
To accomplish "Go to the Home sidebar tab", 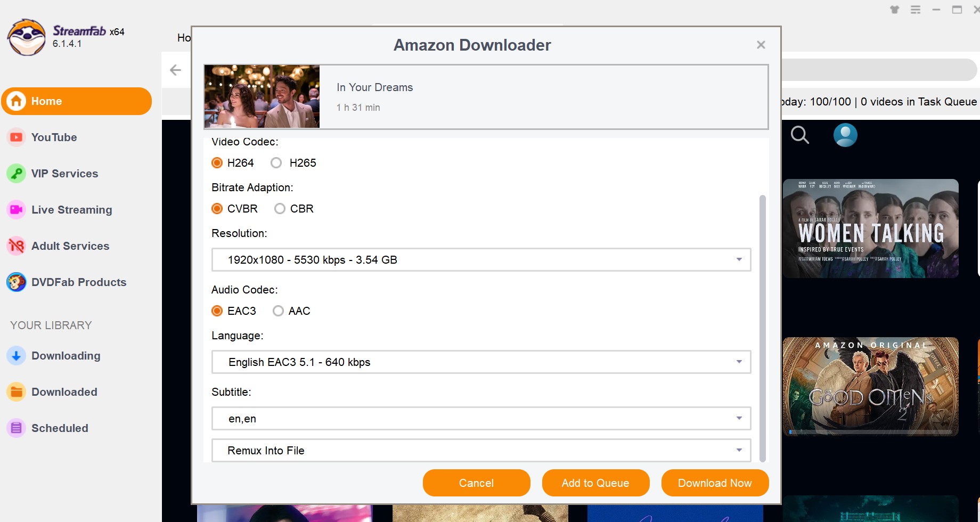I will pyautogui.click(x=77, y=101).
